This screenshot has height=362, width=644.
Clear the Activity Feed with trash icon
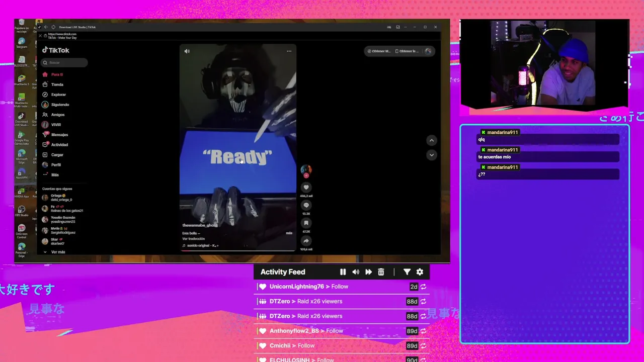point(381,272)
